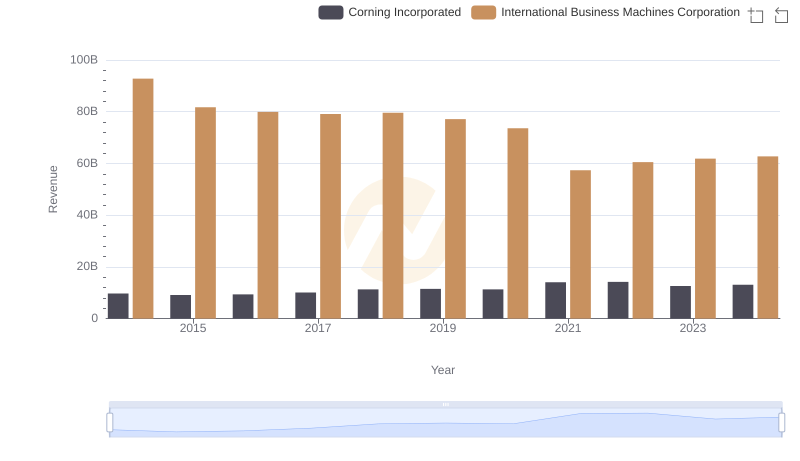Screen dimensions: 800x461
Task: Click the top grip of the data zoom slider
Action: (445, 404)
